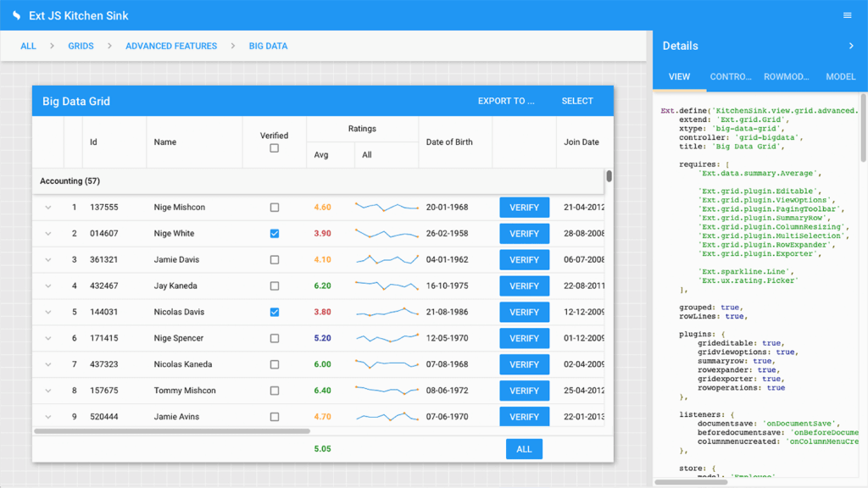This screenshot has height=488, width=868.
Task: Click VERIFY for Nicolas Davis
Action: tap(524, 312)
